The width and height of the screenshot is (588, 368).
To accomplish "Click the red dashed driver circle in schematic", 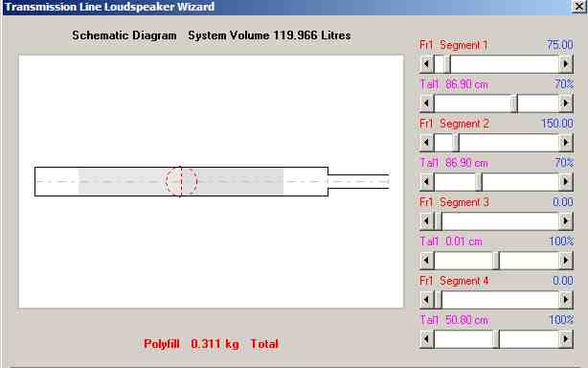I will click(x=182, y=181).
